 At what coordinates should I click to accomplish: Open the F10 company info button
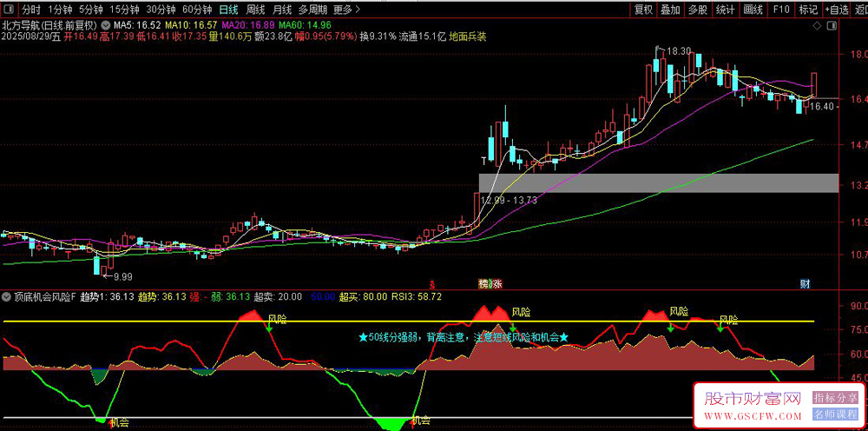[x=781, y=10]
